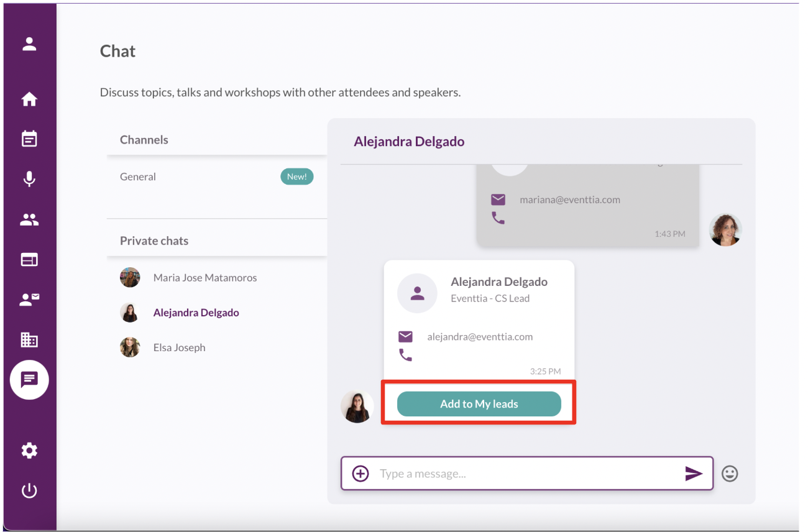
Task: Click Alejandra's avatar beside the lead card
Action: pyautogui.click(x=357, y=407)
